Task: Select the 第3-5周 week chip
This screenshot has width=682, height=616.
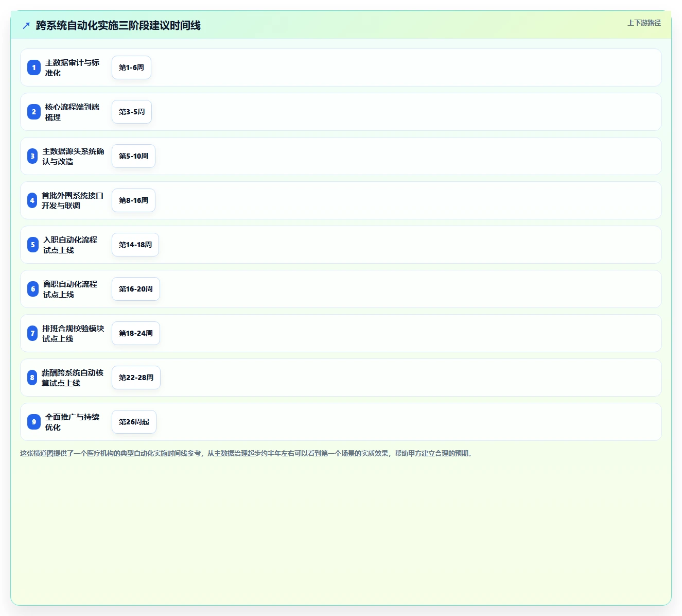Action: pyautogui.click(x=132, y=112)
